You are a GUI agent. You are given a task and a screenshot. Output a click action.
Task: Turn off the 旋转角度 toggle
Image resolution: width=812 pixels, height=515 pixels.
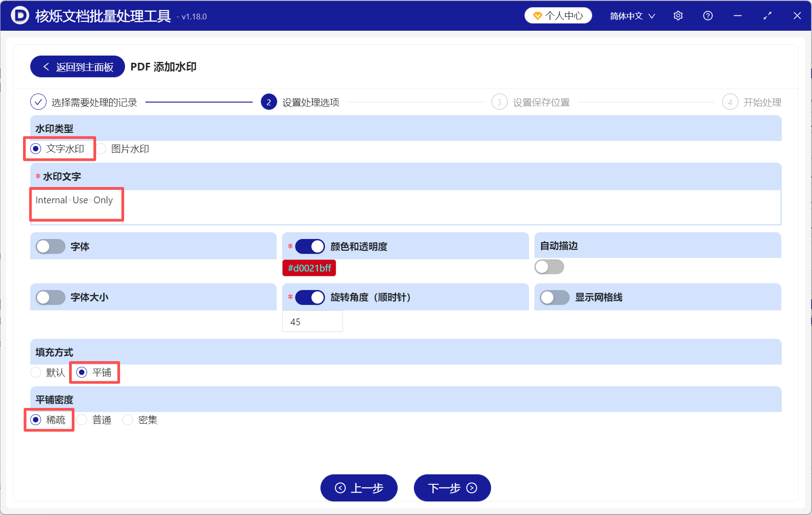pyautogui.click(x=310, y=297)
